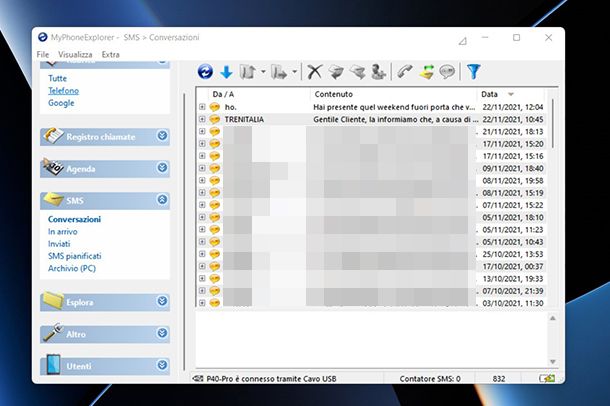Click the reply message toolbar icon
This screenshot has width=610, height=406.
pos(336,72)
